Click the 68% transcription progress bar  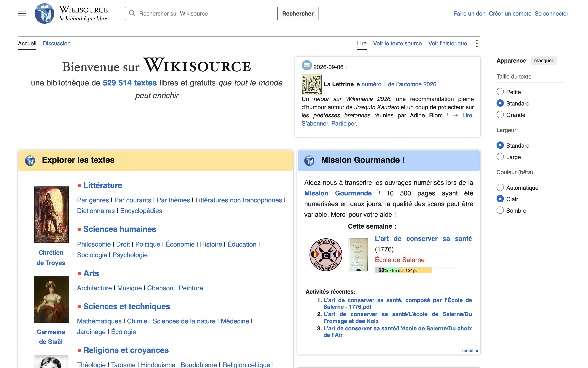point(416,270)
